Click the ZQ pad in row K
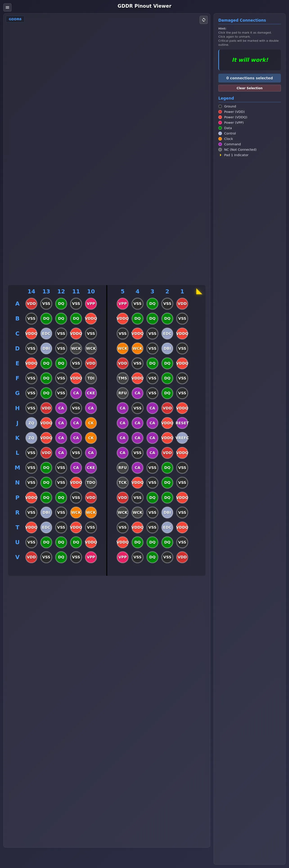 (x=31, y=438)
